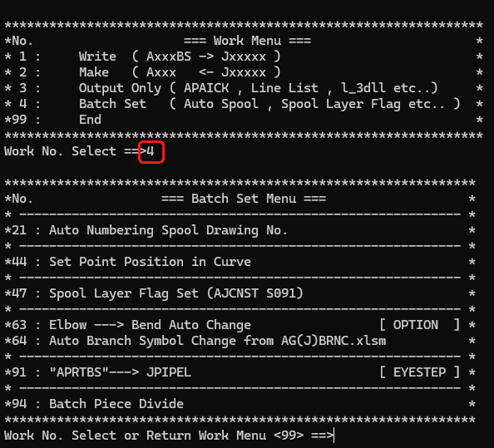Click the Return Work Menu <99> text

pos(225,436)
